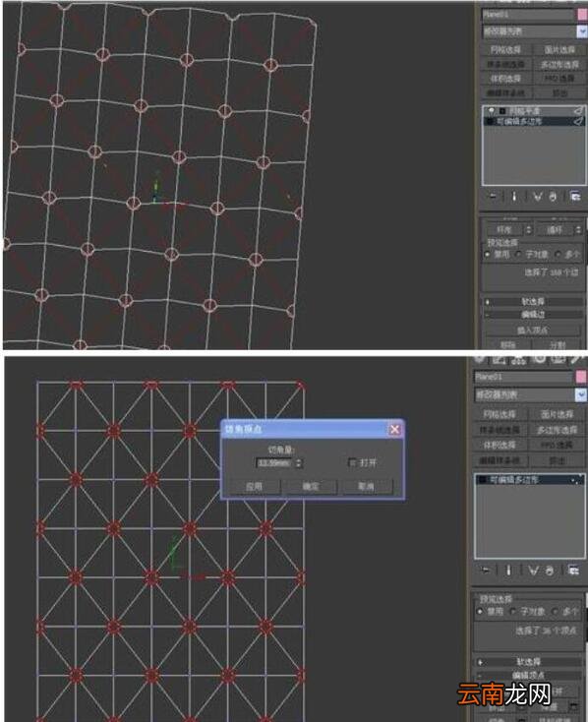Click 网格选择 button in upper panel
This screenshot has height=722, width=588.
(x=506, y=50)
